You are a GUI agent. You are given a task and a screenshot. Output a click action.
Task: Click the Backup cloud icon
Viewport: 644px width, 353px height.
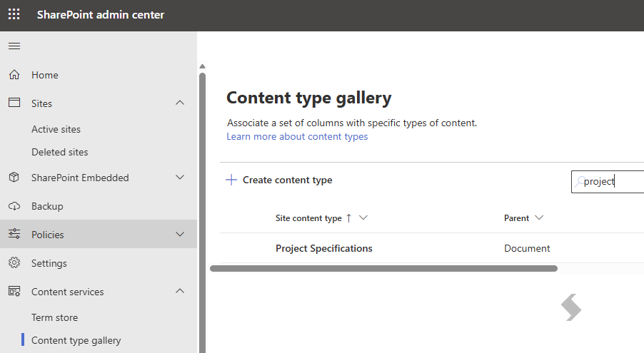pos(14,206)
